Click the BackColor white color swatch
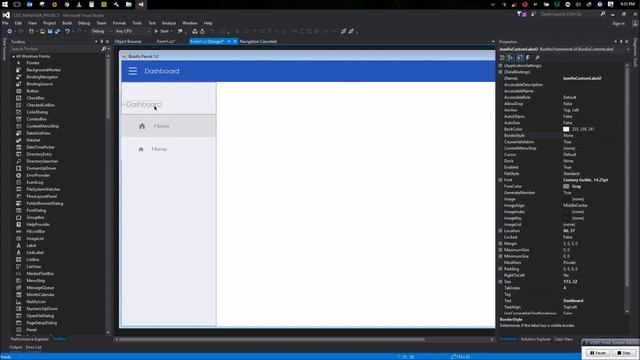The height and width of the screenshot is (360, 640). click(x=566, y=129)
